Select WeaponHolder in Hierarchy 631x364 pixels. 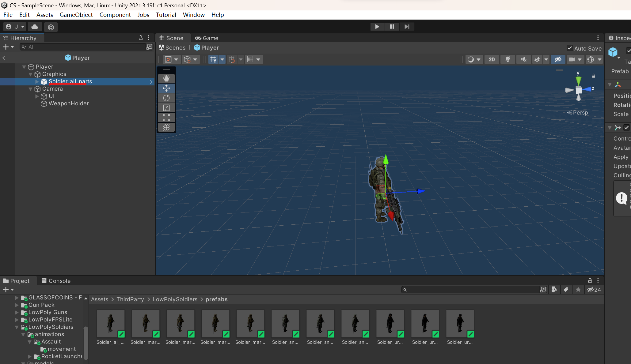pyautogui.click(x=69, y=103)
